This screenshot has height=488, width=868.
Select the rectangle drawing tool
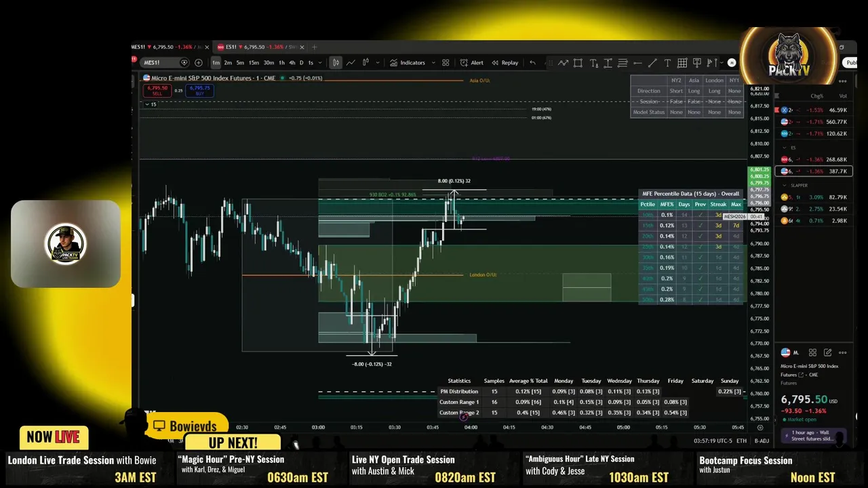(x=578, y=62)
